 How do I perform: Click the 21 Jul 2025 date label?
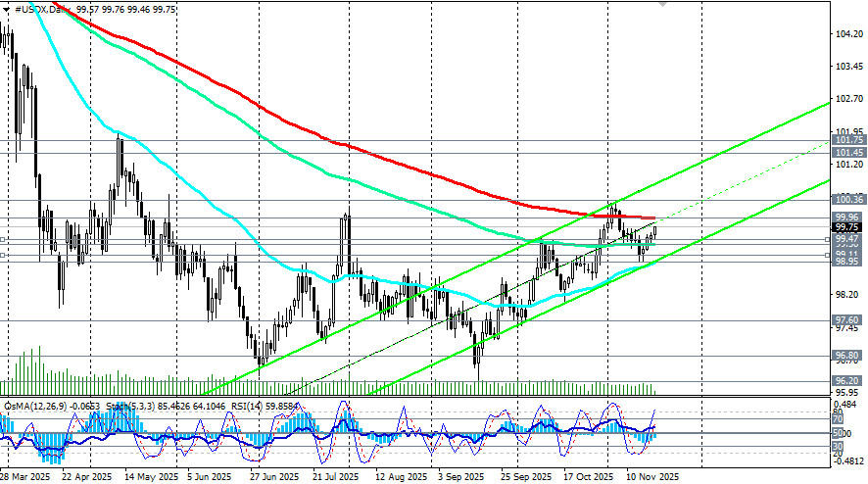[x=335, y=477]
